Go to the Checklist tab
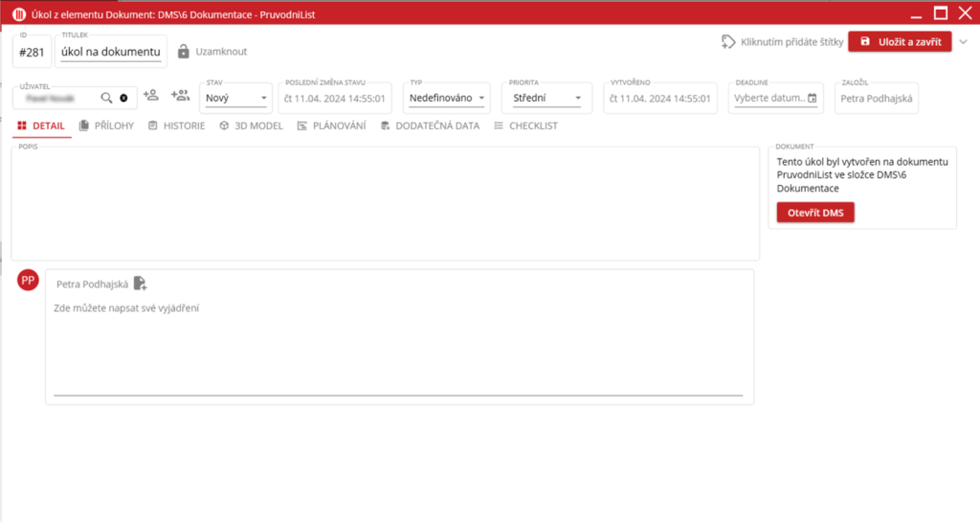980x522 pixels. pos(525,125)
